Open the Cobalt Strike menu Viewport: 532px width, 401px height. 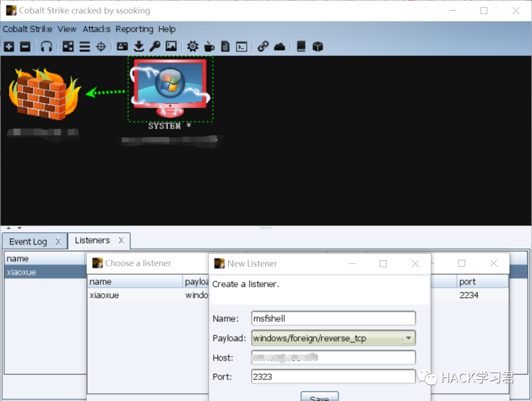tap(28, 29)
